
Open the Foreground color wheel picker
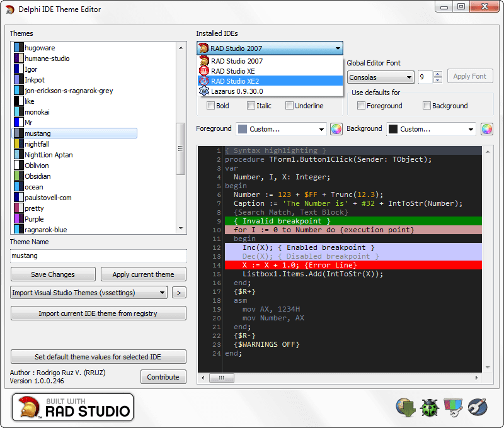point(336,129)
